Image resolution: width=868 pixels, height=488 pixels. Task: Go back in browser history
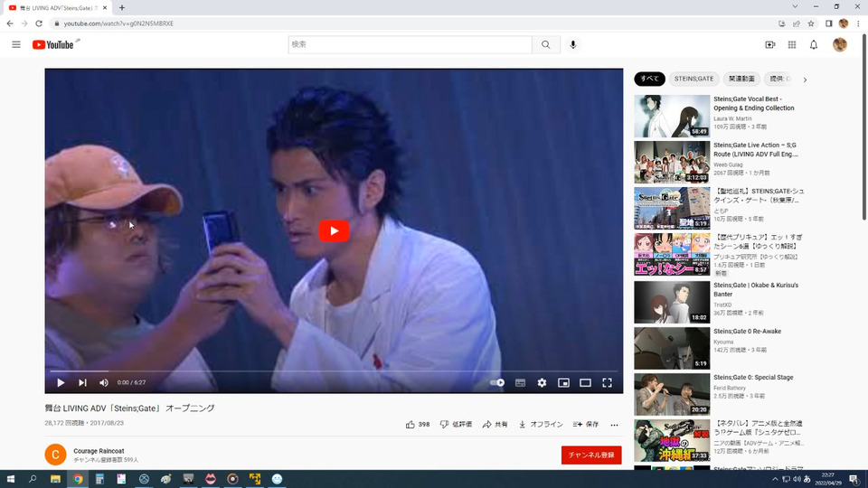10,23
